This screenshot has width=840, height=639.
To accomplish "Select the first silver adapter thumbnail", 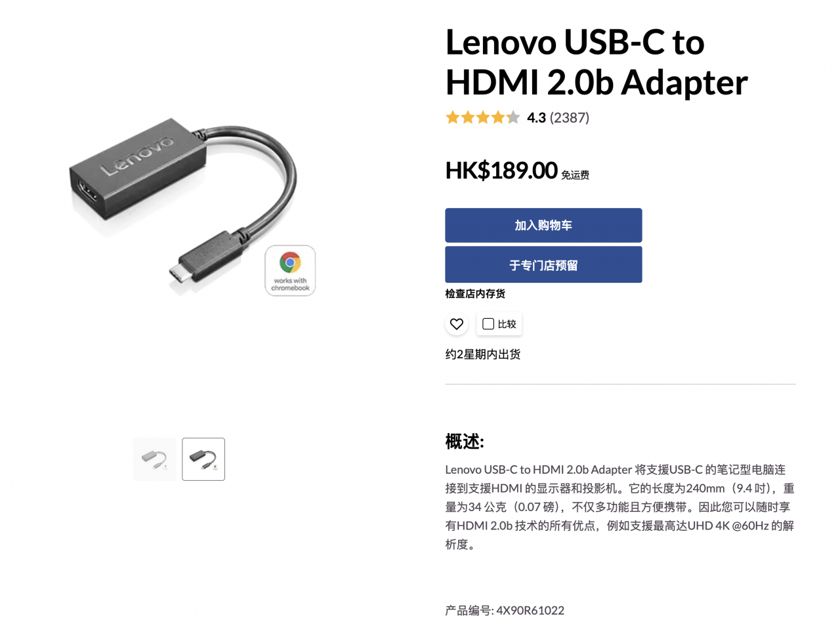I will (155, 459).
